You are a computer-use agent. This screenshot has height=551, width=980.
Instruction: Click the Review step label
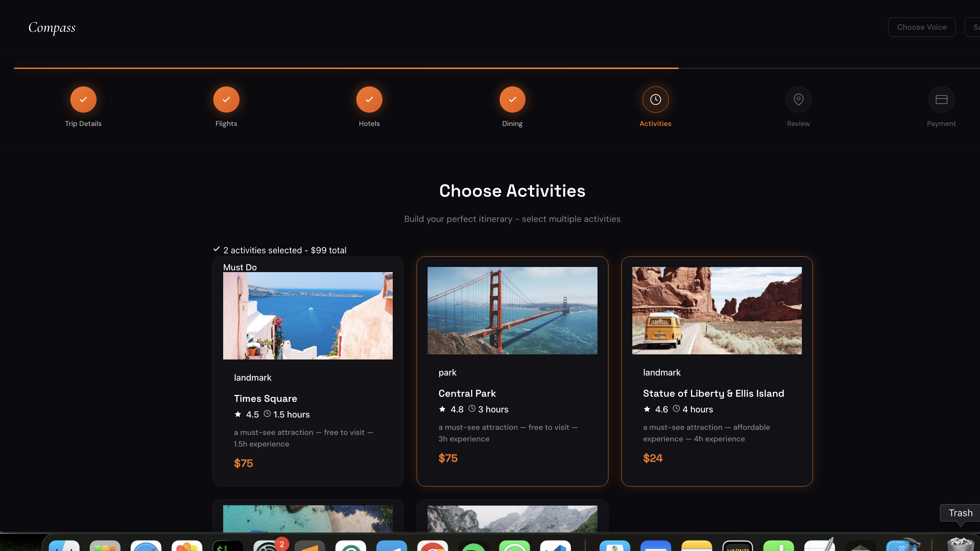(798, 124)
